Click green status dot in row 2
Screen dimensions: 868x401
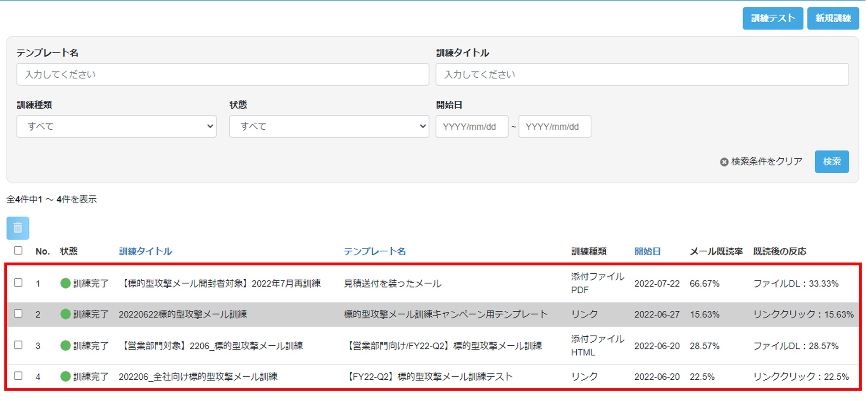click(66, 314)
